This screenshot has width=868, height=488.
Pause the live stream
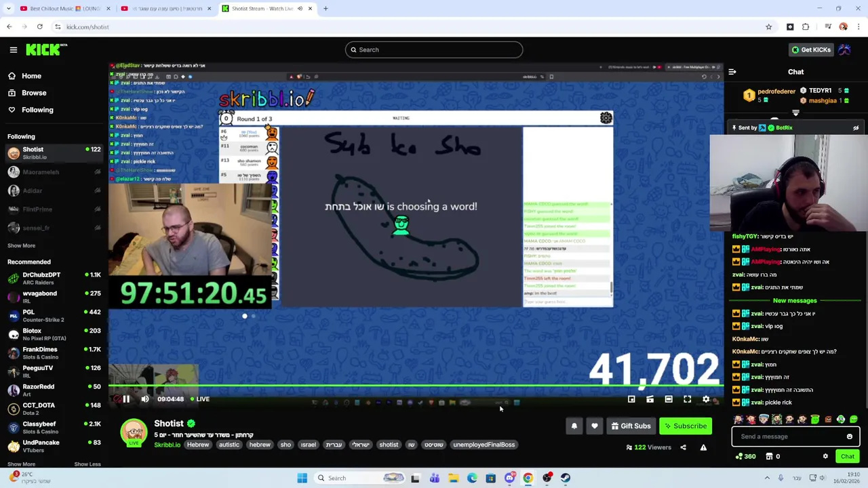tap(125, 399)
